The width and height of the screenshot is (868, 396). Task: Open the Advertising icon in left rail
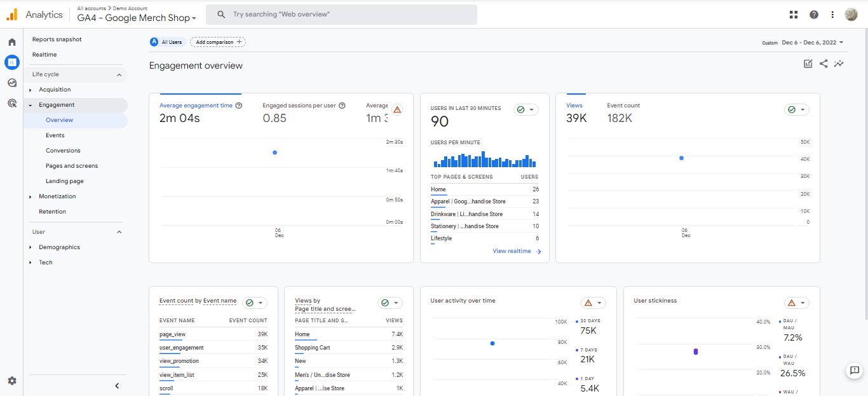(12, 103)
